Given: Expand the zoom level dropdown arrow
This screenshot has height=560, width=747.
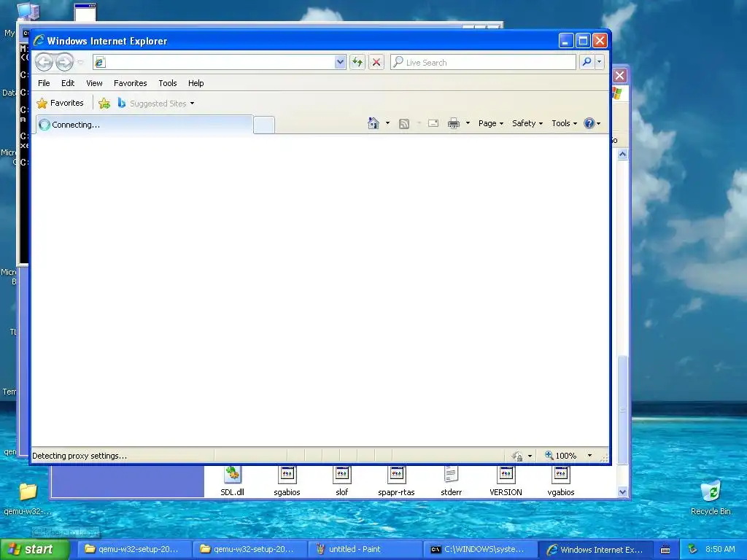Looking at the screenshot, I should [x=589, y=456].
